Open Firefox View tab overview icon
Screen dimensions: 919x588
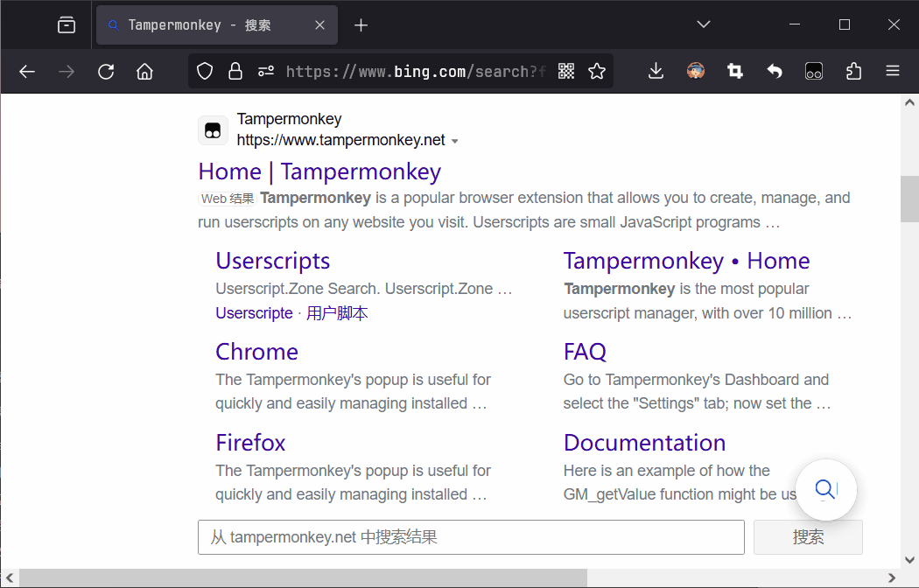[x=67, y=25]
